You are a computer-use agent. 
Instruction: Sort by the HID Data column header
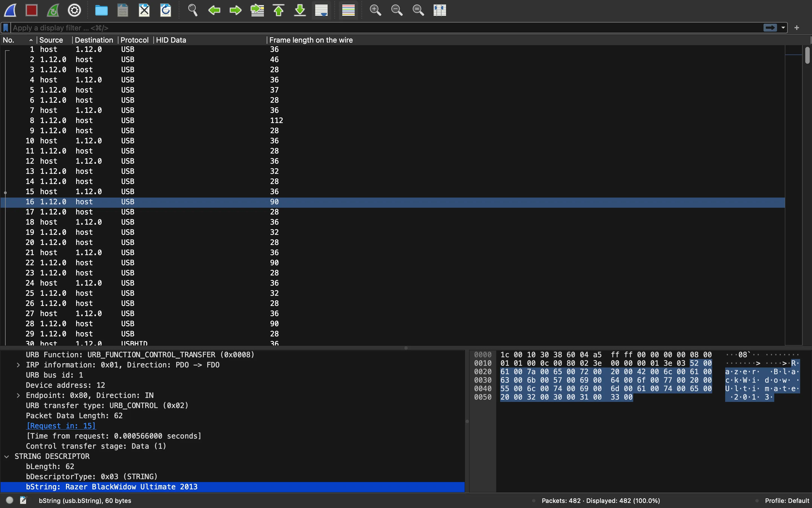click(210, 40)
